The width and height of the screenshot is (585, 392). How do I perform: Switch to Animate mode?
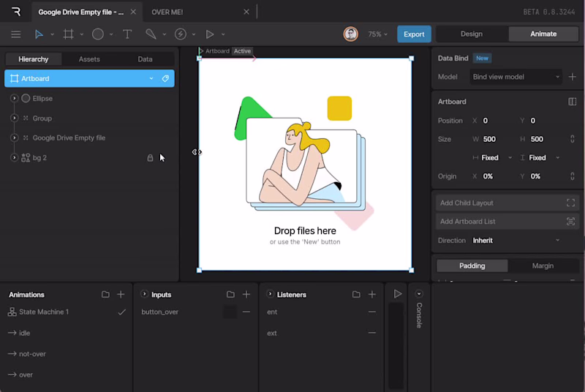[543, 34]
